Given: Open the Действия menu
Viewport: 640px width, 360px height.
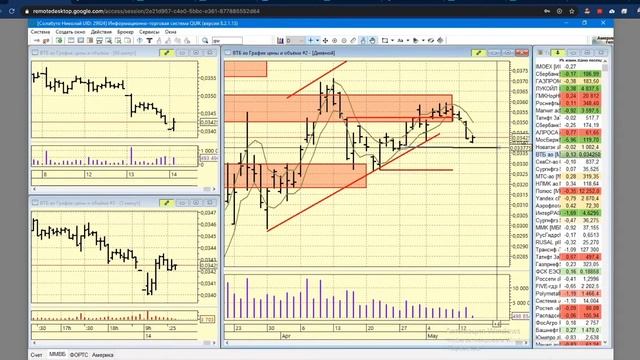Looking at the screenshot, I should [101, 32].
